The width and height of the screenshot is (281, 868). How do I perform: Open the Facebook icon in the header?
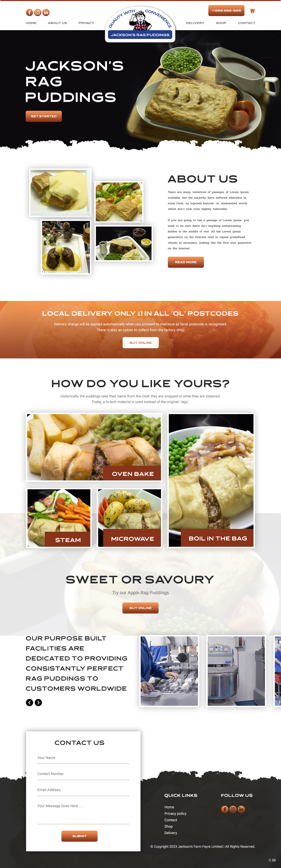[x=29, y=12]
